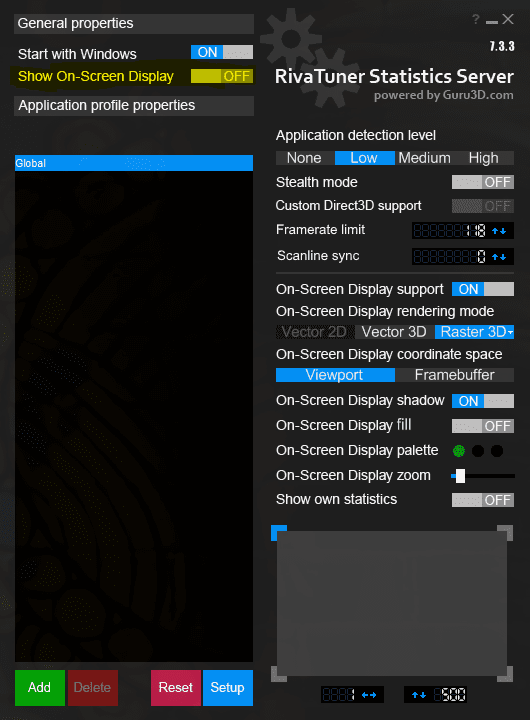Select top-left corner of OSD position preview
This screenshot has height=720, width=530.
click(x=279, y=533)
